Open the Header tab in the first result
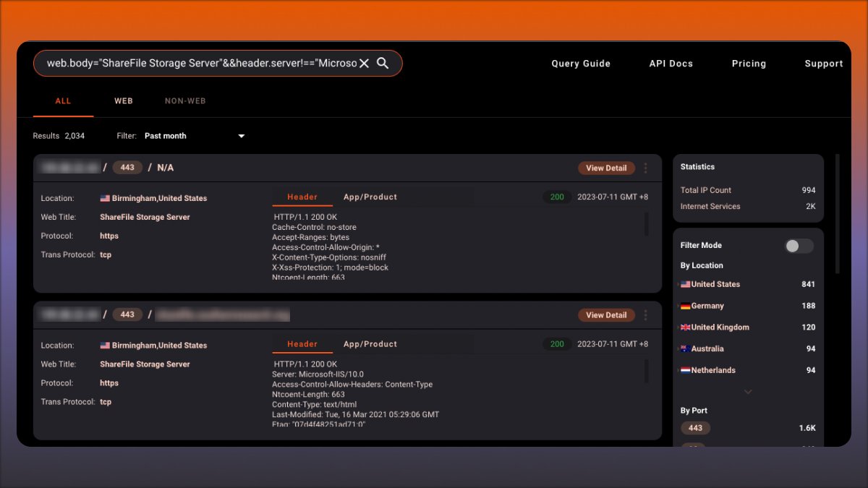The height and width of the screenshot is (488, 868). coord(302,197)
